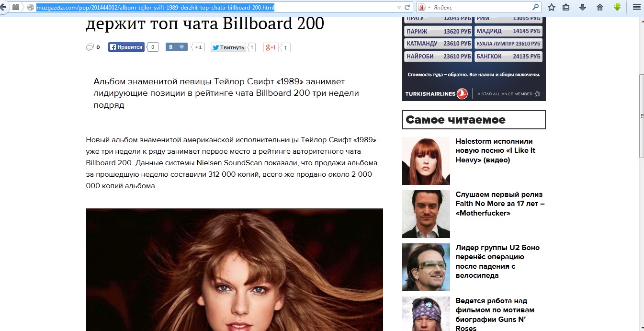
Task: Click the Самое читаемое section heading
Action: pyautogui.click(x=474, y=120)
